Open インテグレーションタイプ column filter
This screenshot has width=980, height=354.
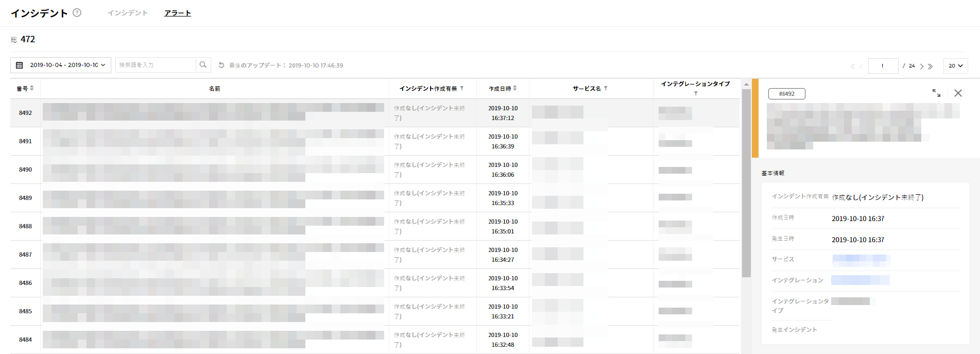(696, 93)
